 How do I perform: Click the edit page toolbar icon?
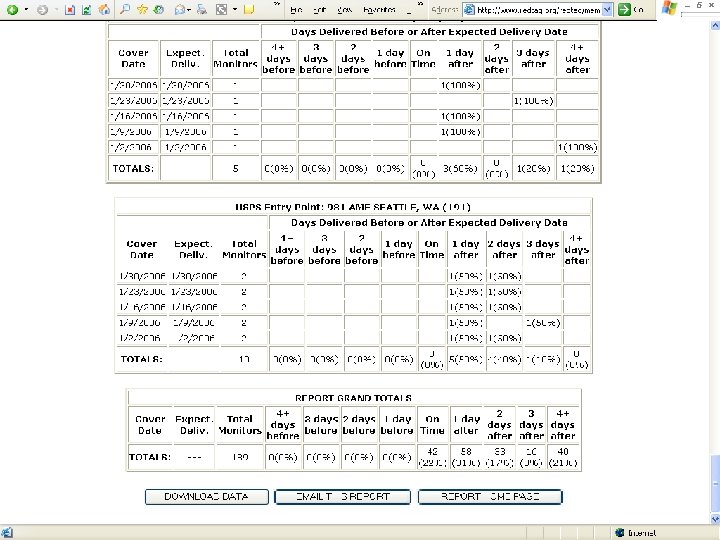221,9
